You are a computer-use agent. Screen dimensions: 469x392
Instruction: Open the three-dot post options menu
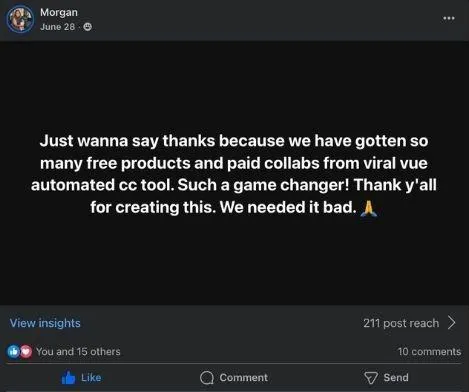[449, 18]
